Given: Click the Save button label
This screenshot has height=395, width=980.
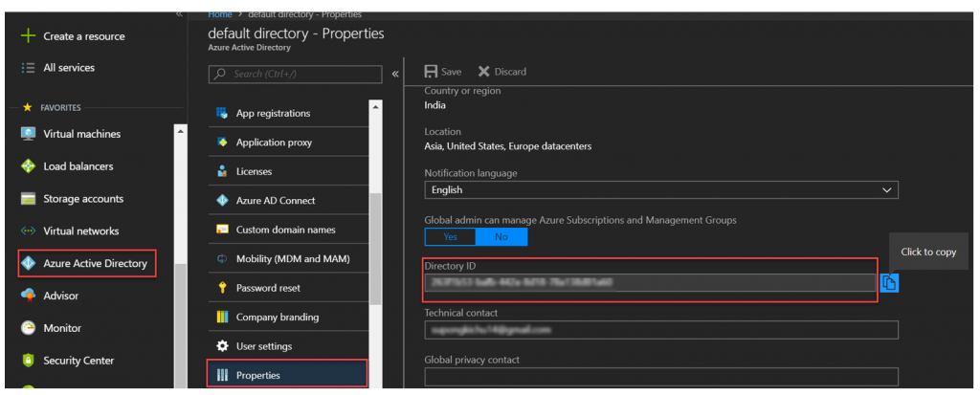Looking at the screenshot, I should 452,71.
